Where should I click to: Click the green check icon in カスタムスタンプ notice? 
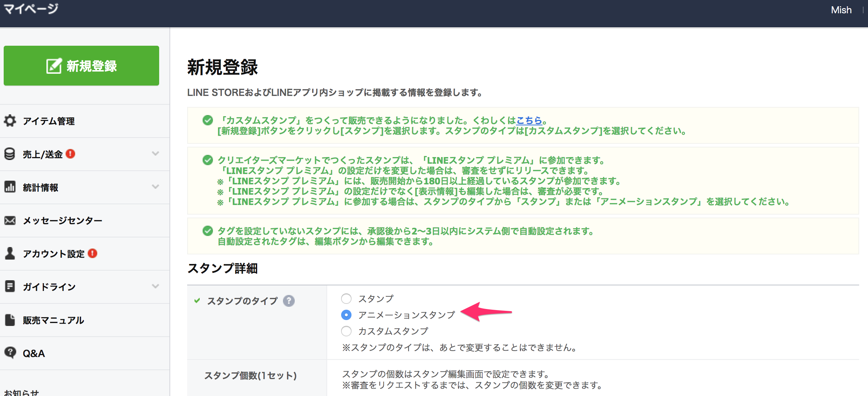(208, 120)
